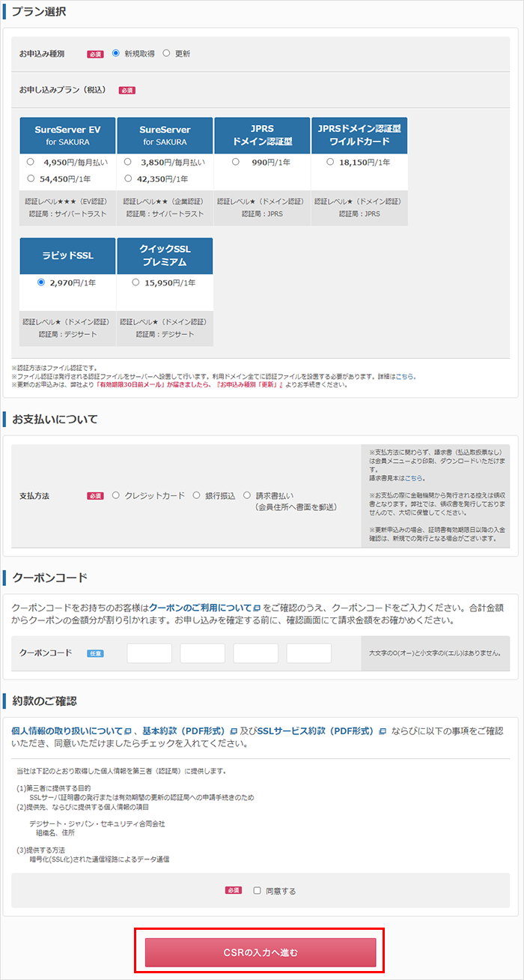
Task: Click the SureServer EV for SAKURA header
Action: point(67,135)
